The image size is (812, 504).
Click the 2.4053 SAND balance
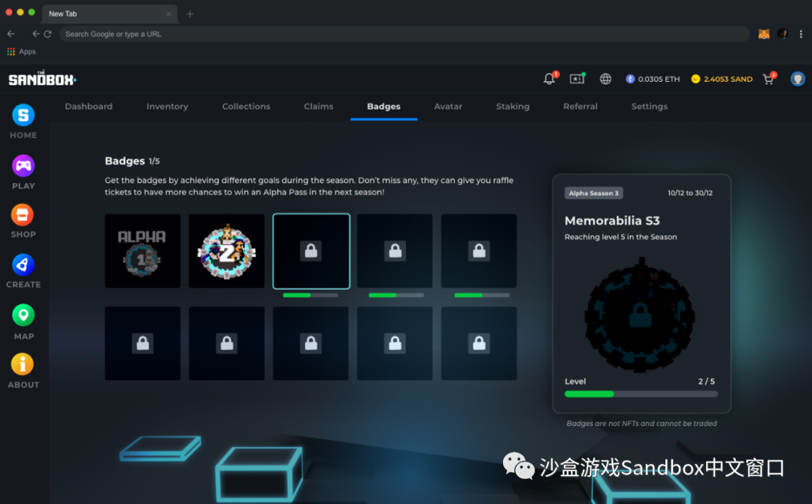(722, 79)
